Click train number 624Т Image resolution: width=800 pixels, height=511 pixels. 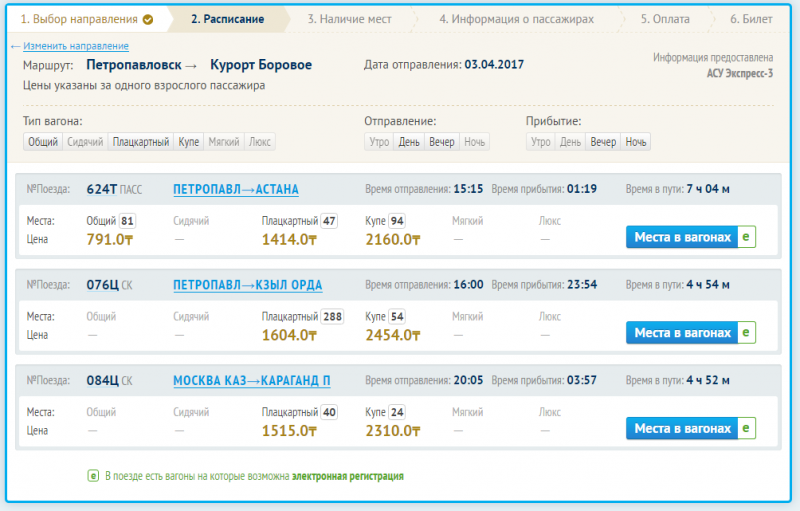pos(102,189)
